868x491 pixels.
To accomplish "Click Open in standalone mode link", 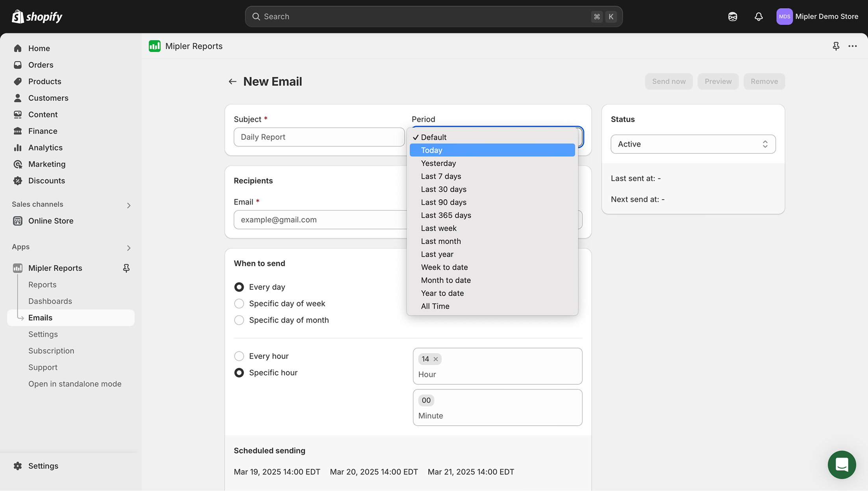I will 75,384.
